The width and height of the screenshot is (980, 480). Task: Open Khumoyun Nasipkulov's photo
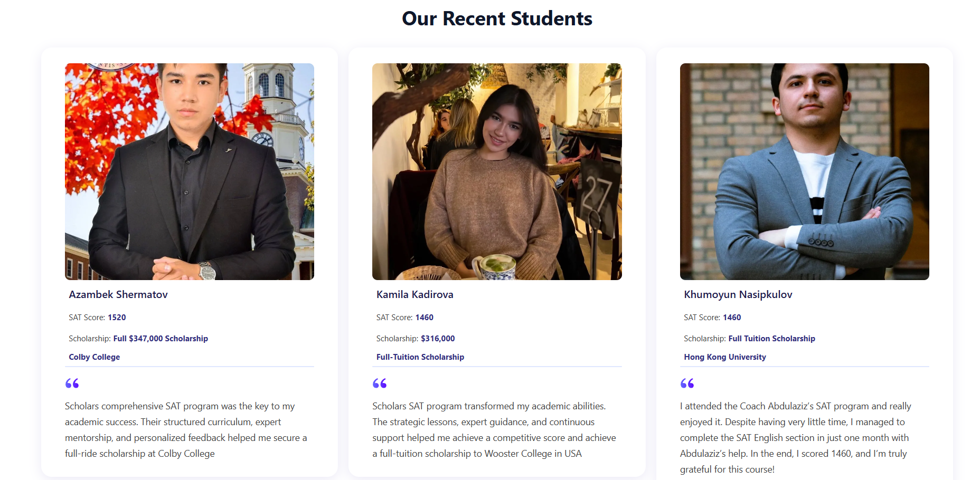[804, 171]
